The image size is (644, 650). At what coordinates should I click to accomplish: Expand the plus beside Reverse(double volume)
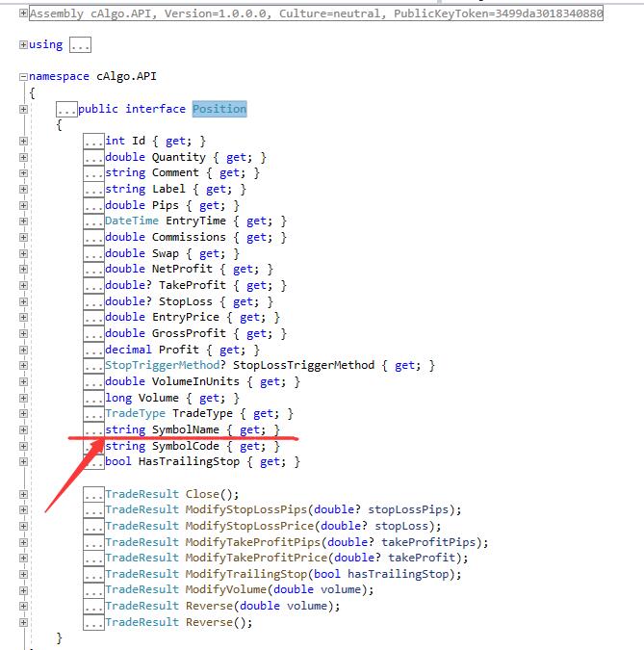(24, 606)
